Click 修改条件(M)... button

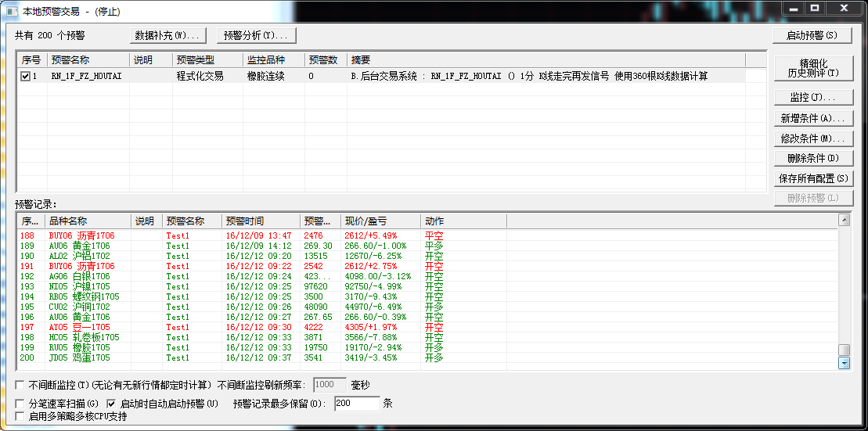tap(812, 138)
